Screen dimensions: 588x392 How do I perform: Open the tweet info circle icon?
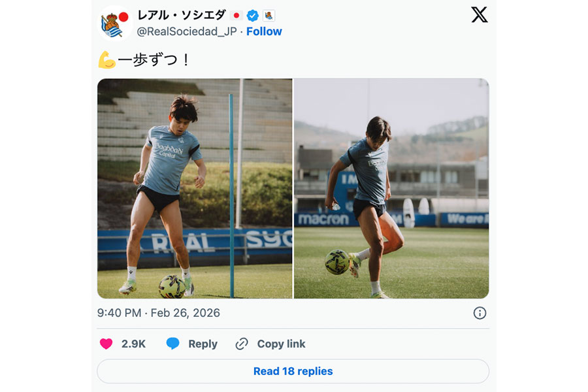pyautogui.click(x=479, y=313)
